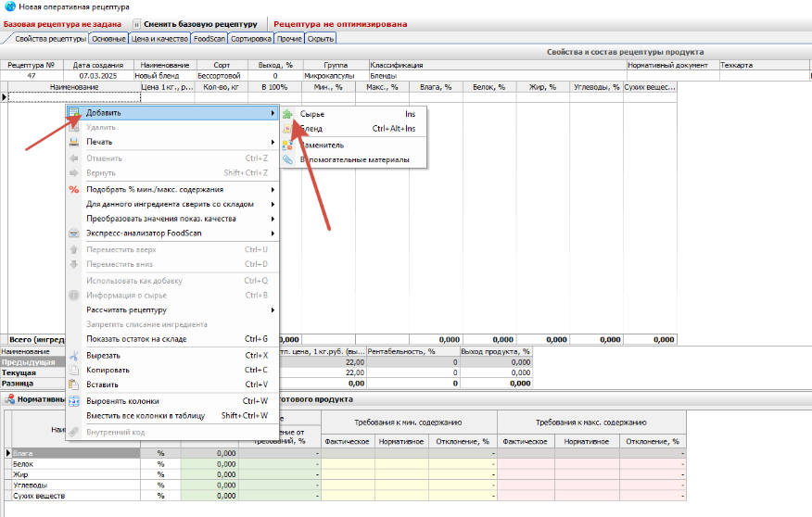Click the Копировать pages icon

(x=74, y=370)
